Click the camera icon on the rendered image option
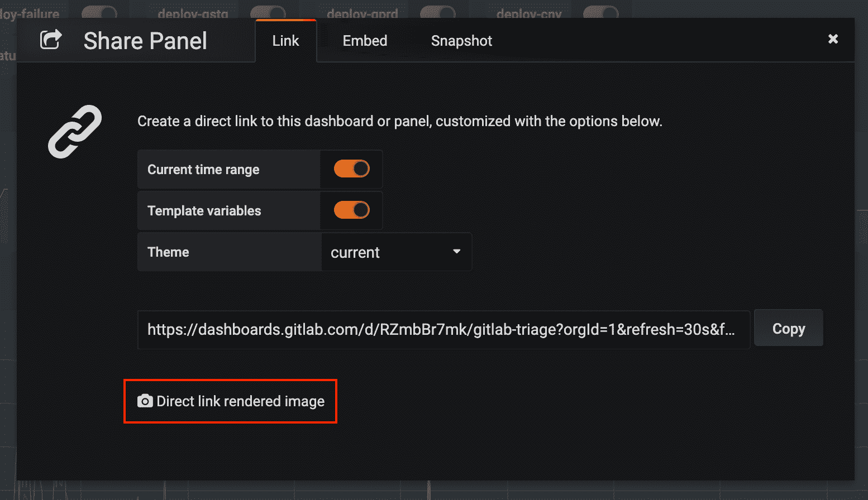The height and width of the screenshot is (500, 868). pyautogui.click(x=145, y=401)
